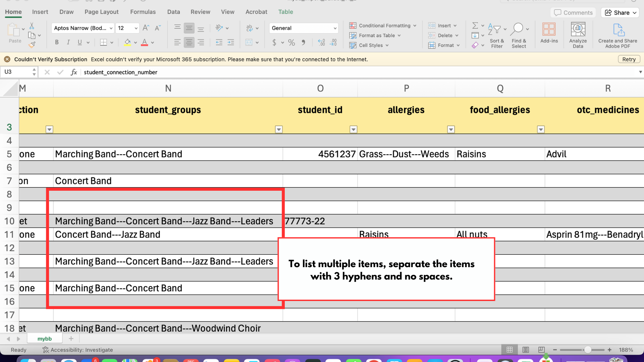The height and width of the screenshot is (362, 644).
Task: Click the Decrease Decimal icon
Action: [333, 42]
